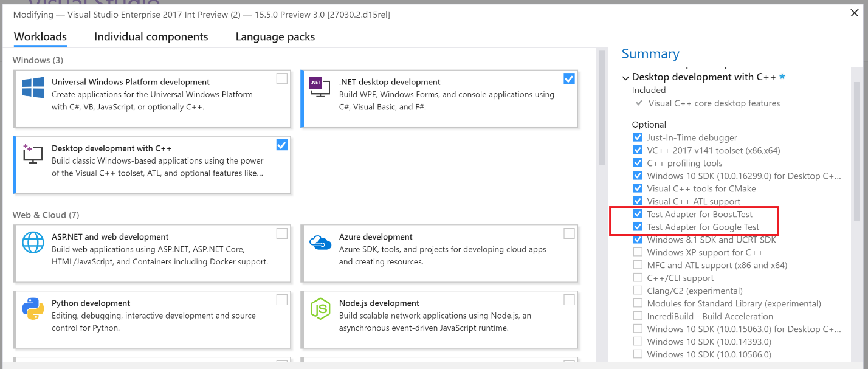Switch to the Individual components tab
The height and width of the screenshot is (369, 868).
[151, 37]
